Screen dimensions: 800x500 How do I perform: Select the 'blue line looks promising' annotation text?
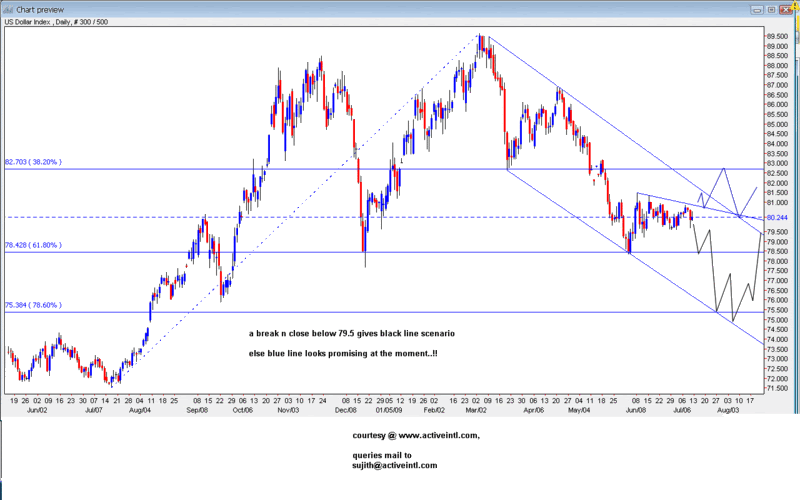click(343, 354)
